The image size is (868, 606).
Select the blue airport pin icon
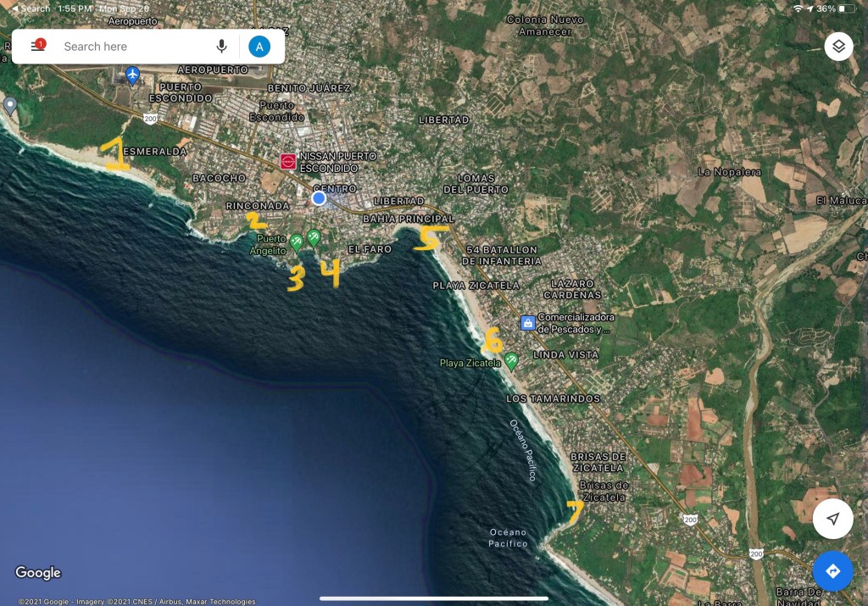132,75
